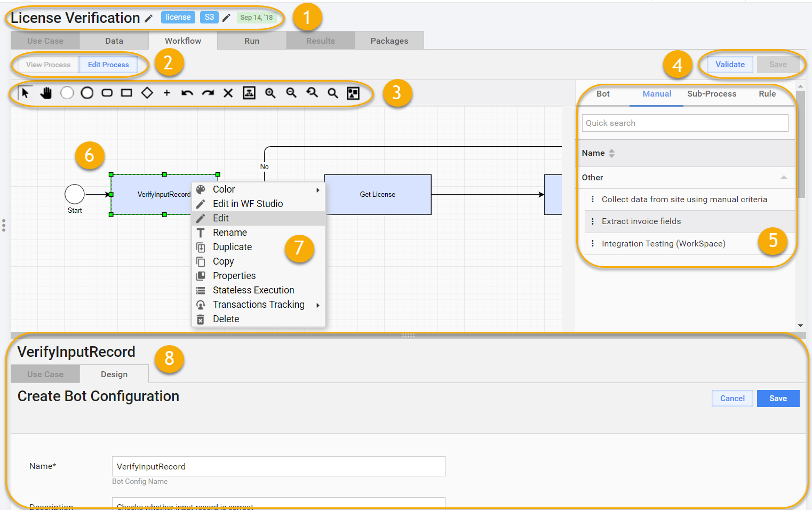Save the bot configuration with blue Save
The image size is (812, 510).
(x=778, y=399)
